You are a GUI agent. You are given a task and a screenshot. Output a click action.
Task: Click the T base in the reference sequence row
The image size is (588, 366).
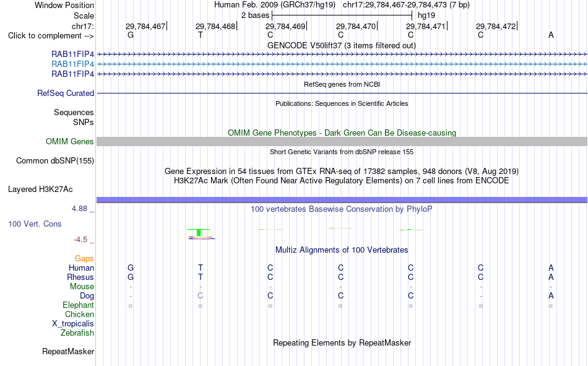click(201, 35)
